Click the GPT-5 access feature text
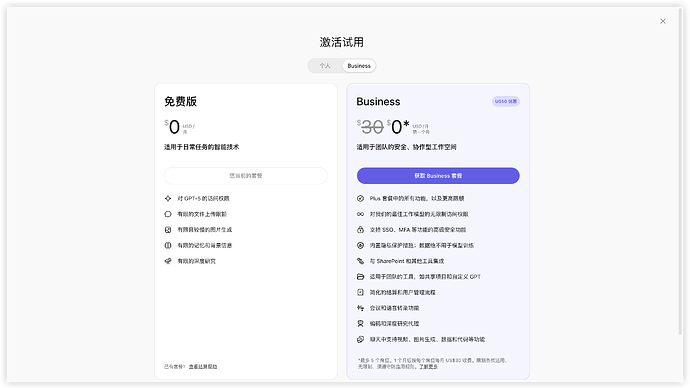The height and width of the screenshot is (388, 690). (x=203, y=198)
